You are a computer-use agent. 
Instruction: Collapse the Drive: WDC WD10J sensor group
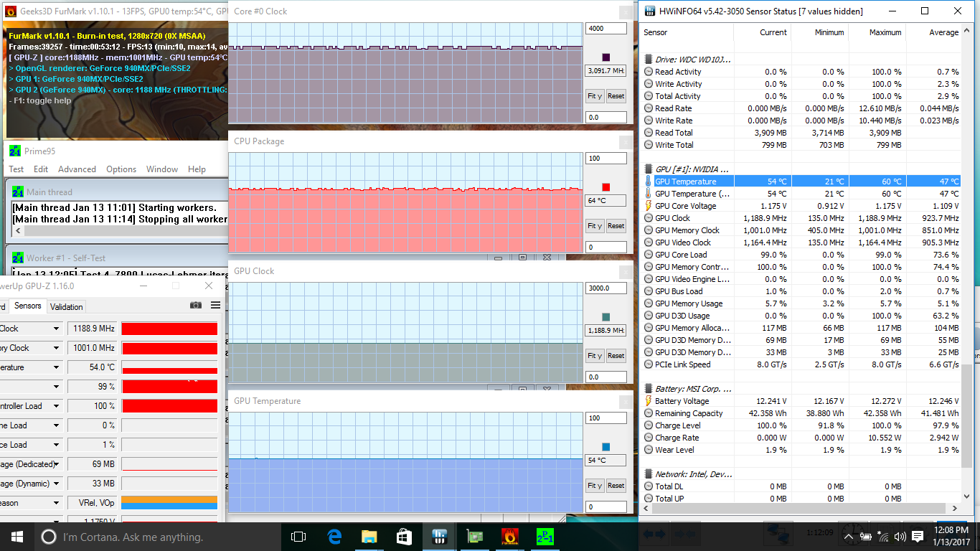(x=649, y=60)
